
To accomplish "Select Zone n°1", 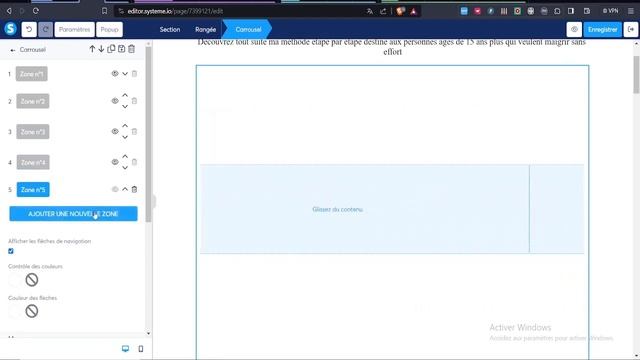I will tap(31, 74).
